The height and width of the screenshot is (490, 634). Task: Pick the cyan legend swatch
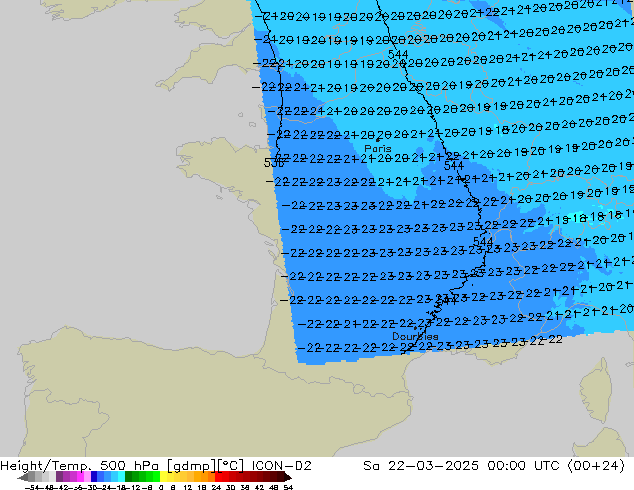(x=121, y=477)
